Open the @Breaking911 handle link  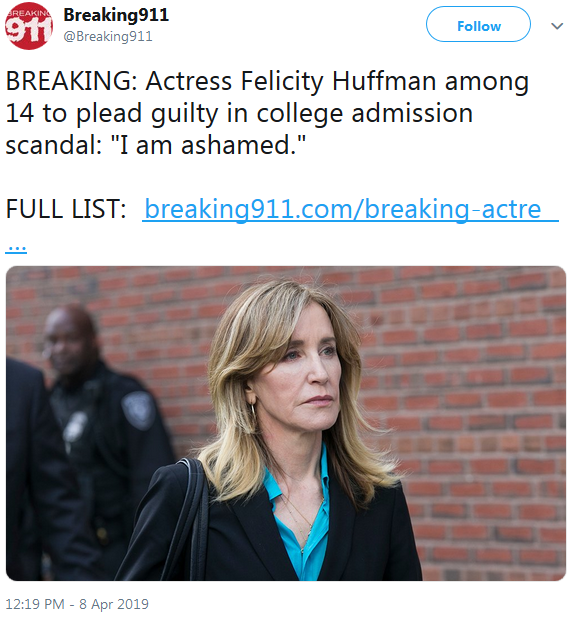108,37
